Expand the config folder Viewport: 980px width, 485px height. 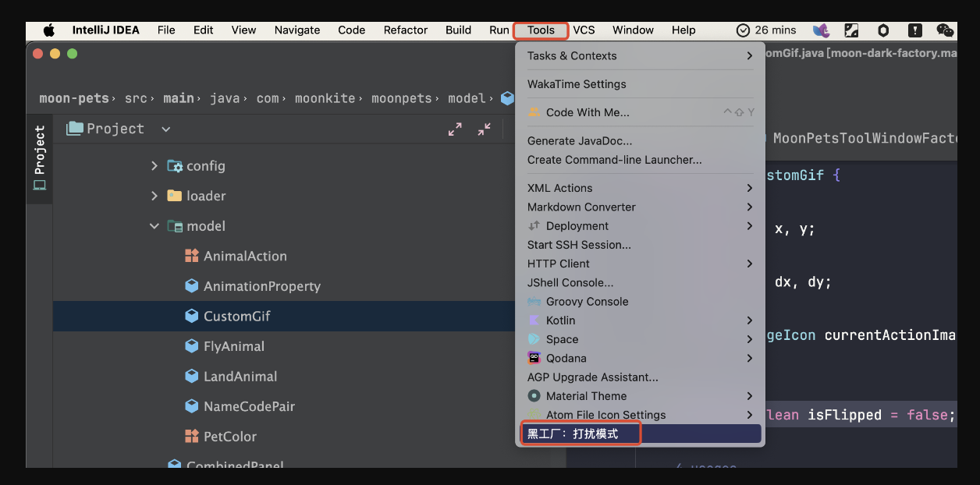click(154, 165)
